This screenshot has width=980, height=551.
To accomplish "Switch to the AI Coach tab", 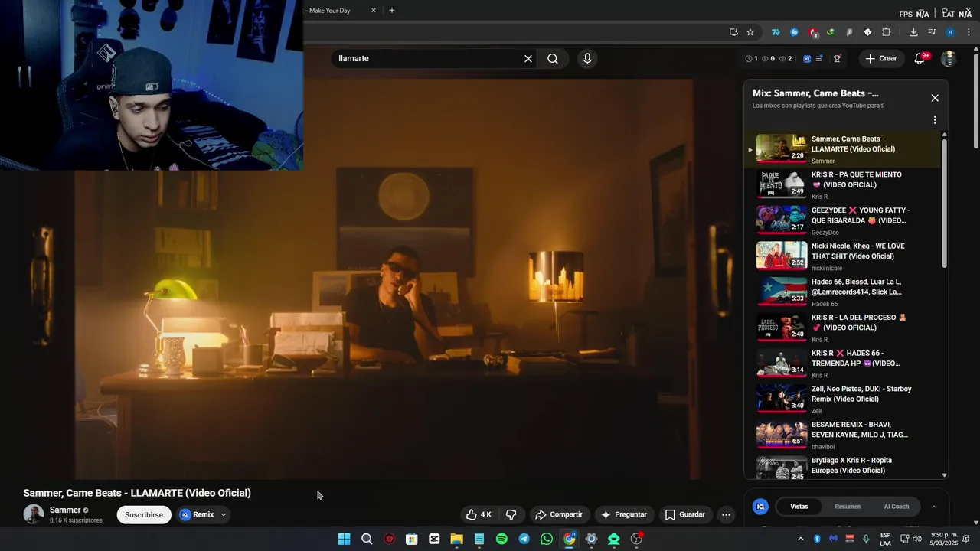I will pos(897,507).
